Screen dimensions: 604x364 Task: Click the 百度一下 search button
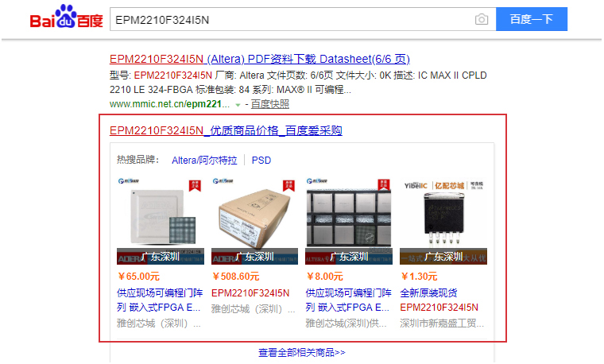coord(531,19)
